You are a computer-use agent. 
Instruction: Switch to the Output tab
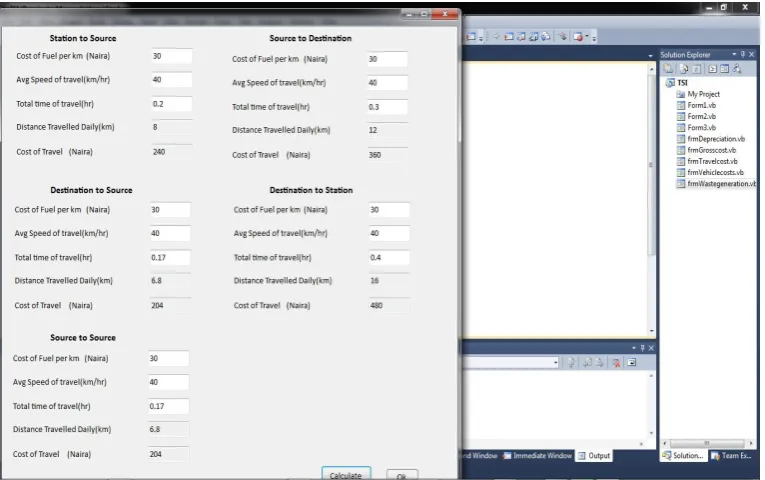pos(594,456)
